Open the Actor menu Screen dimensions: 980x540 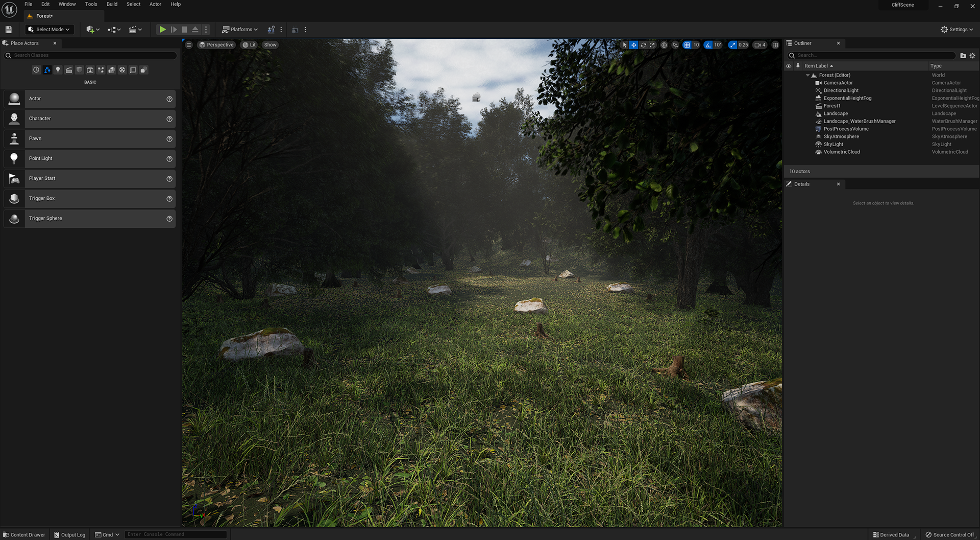(x=155, y=4)
